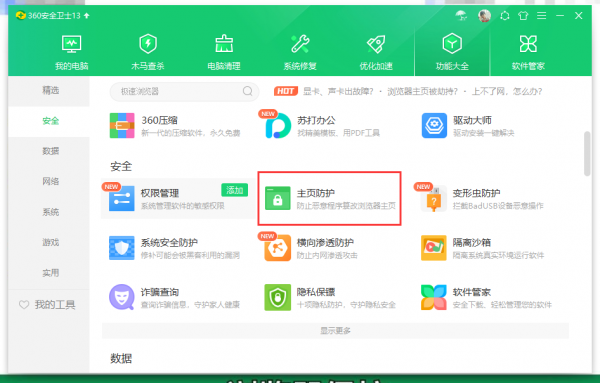
Task: Open 隐私保镖 green shield icon
Action: pyautogui.click(x=278, y=297)
